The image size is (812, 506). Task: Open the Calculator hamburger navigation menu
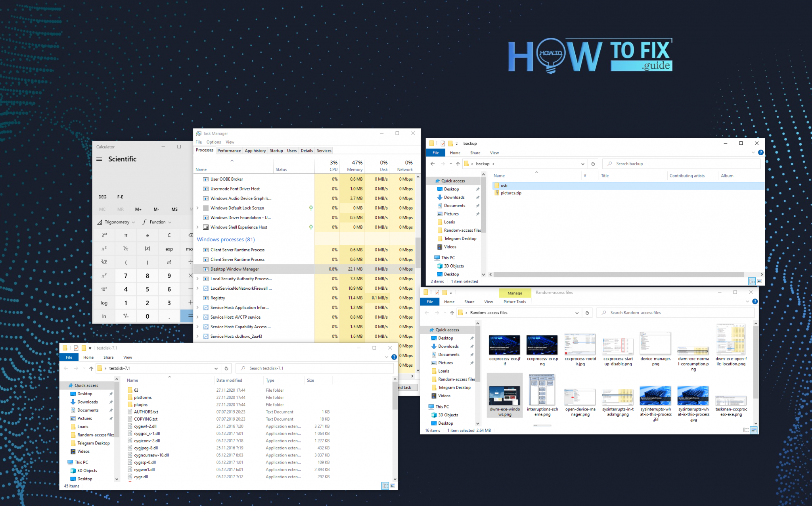click(x=99, y=159)
